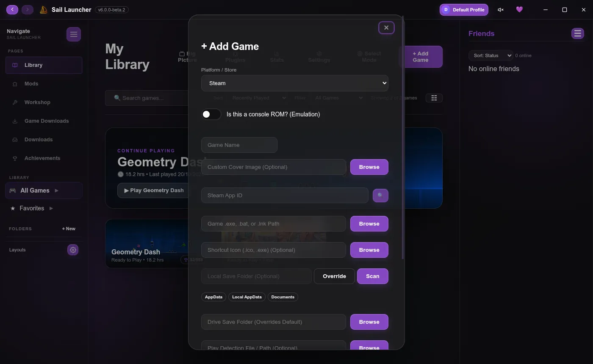
Task: Search the Steam App ID lookup
Action: point(380,196)
